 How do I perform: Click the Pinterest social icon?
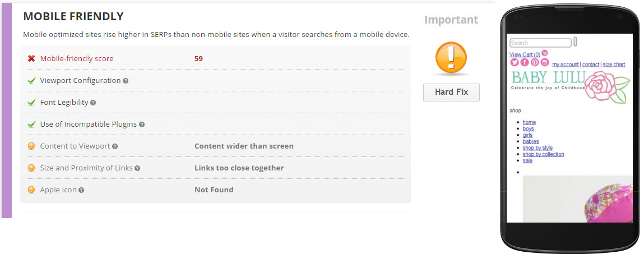[x=535, y=62]
